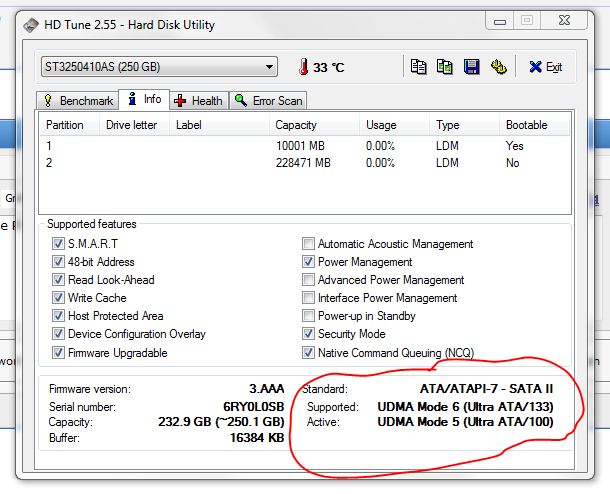610x494 pixels.
Task: Click the Drive letter column header
Action: [x=134, y=125]
